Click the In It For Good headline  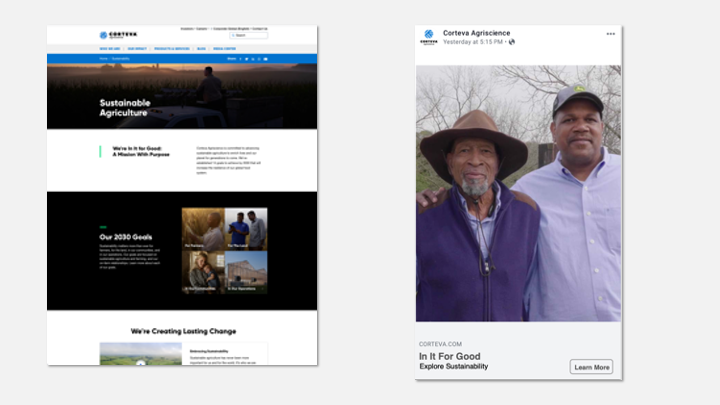coord(450,356)
